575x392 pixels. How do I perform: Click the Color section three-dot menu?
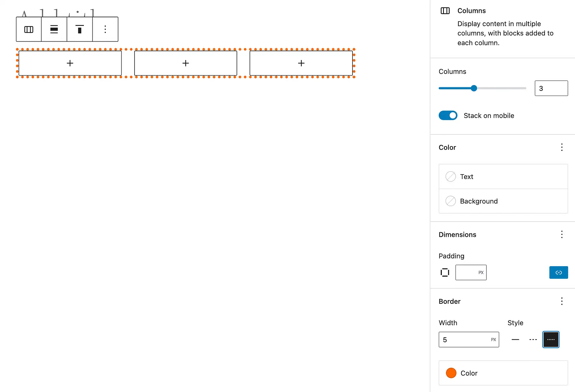click(x=562, y=147)
